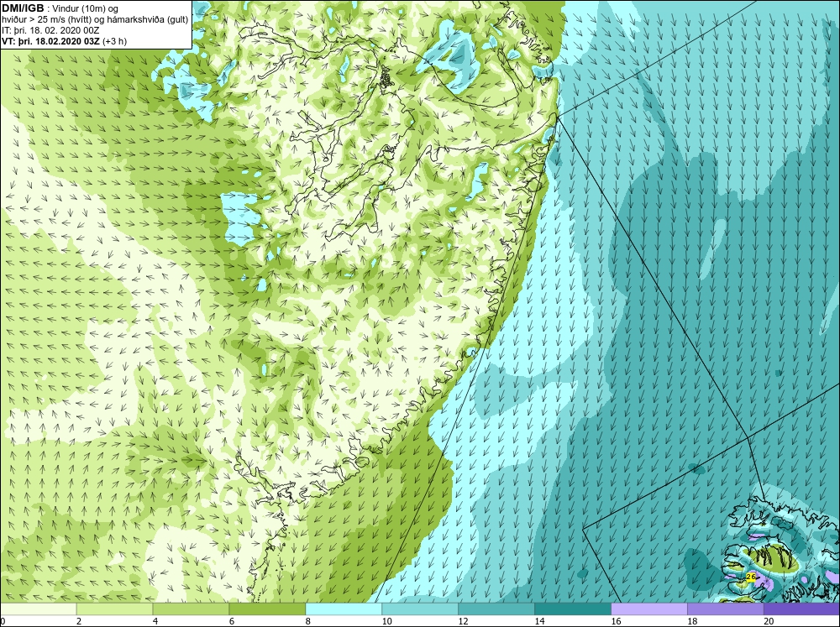The image size is (840, 627).
Task: Click the 6–8 m/s dark green legend swatch
Action: (267, 609)
